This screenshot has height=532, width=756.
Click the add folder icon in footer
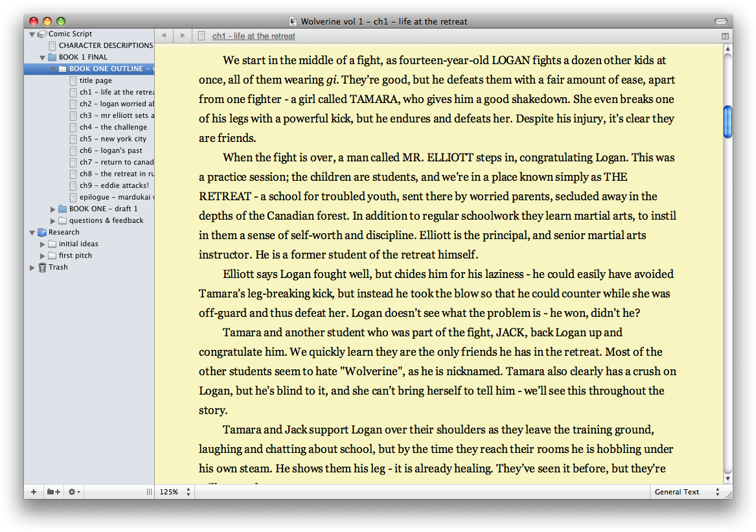pyautogui.click(x=53, y=492)
